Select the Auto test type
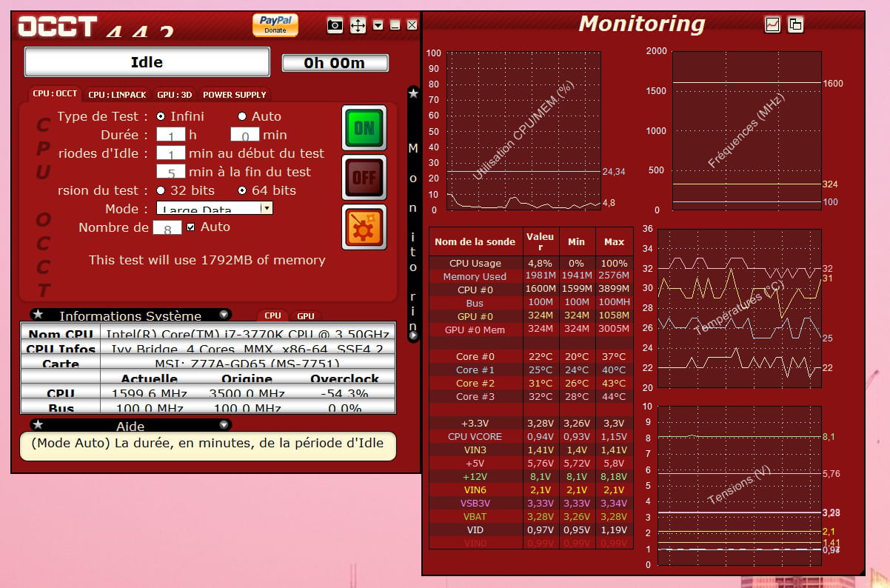890x588 pixels. 242,116
